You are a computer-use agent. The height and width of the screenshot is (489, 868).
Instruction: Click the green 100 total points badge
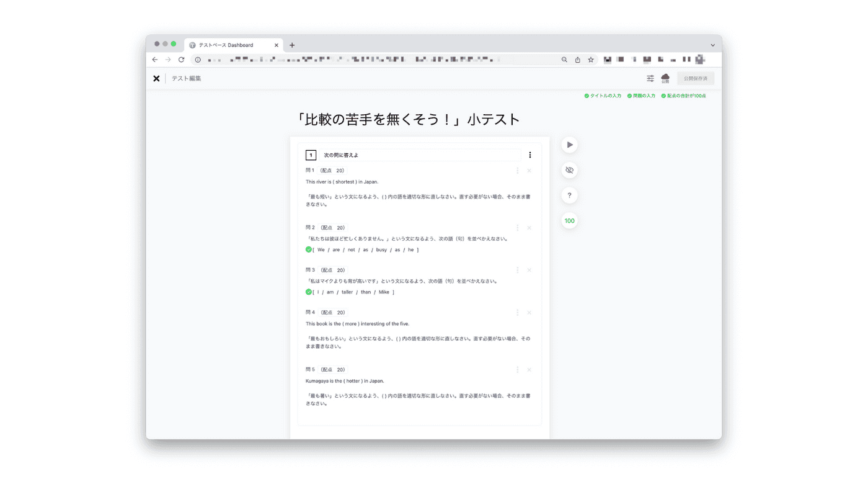[569, 221]
